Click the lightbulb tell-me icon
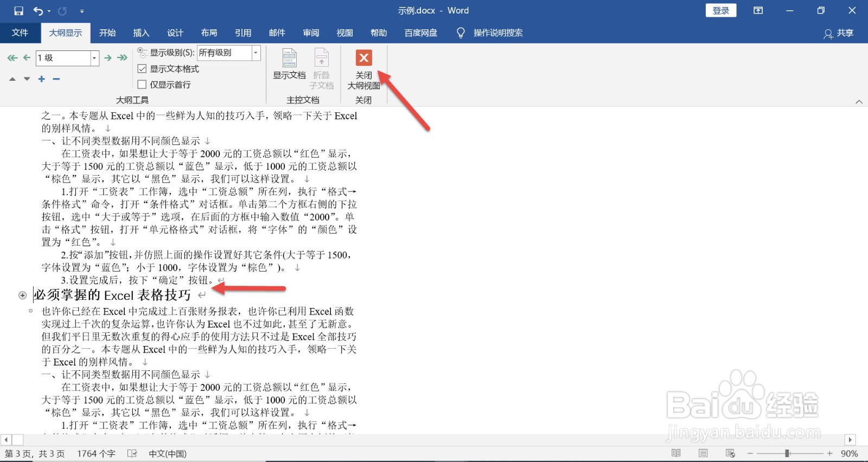The width and height of the screenshot is (868, 462). 461,33
